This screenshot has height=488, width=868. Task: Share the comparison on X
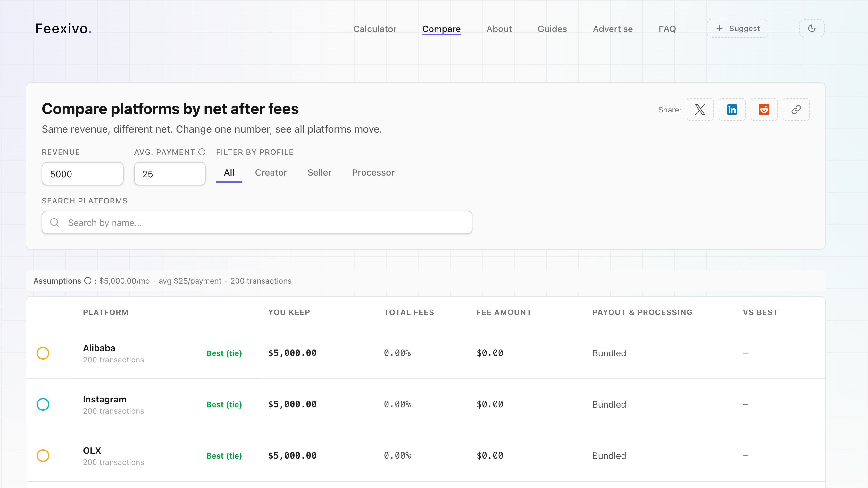tap(700, 110)
